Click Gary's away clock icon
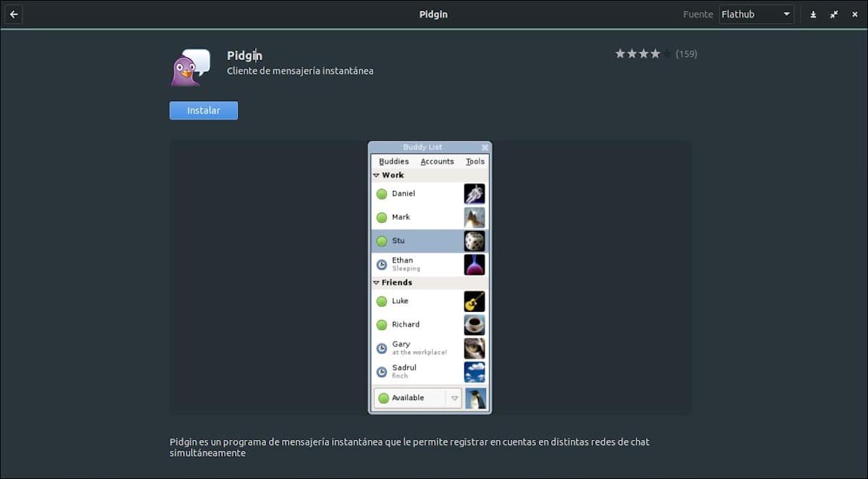This screenshot has width=868, height=479. pyautogui.click(x=381, y=349)
